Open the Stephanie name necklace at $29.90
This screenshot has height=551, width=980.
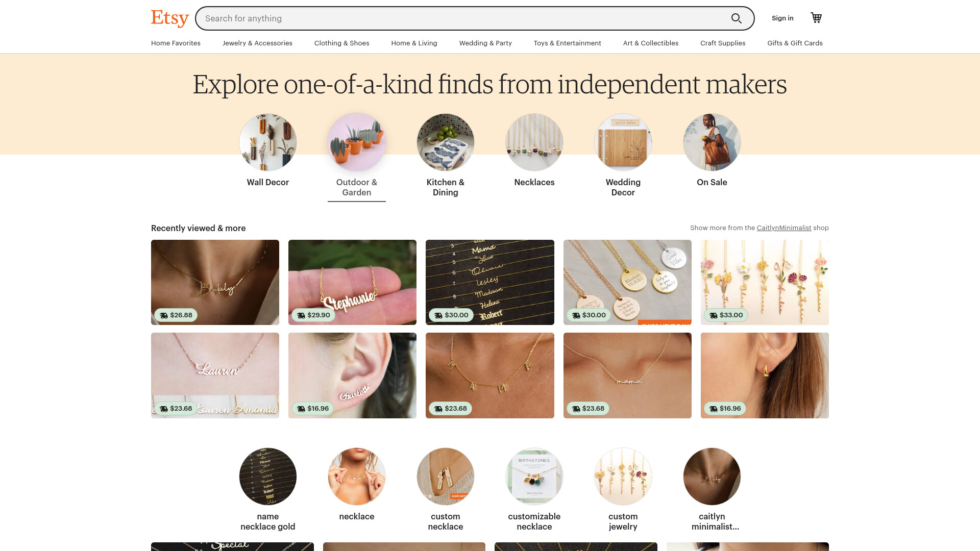click(352, 282)
